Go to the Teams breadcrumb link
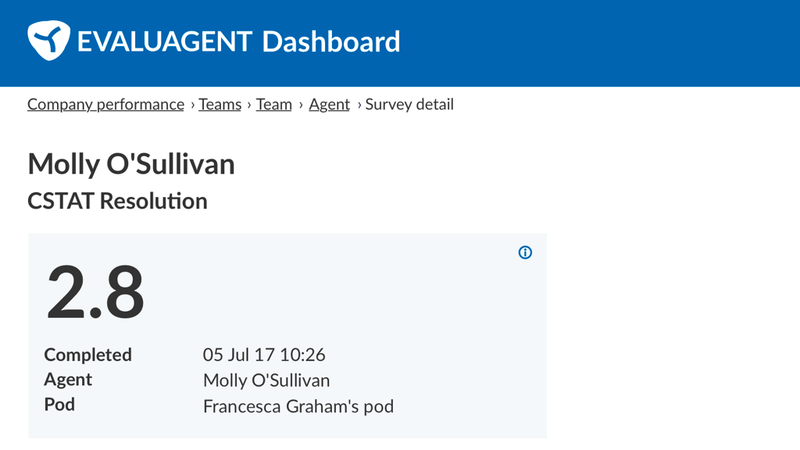This screenshot has width=800, height=450. coord(220,104)
